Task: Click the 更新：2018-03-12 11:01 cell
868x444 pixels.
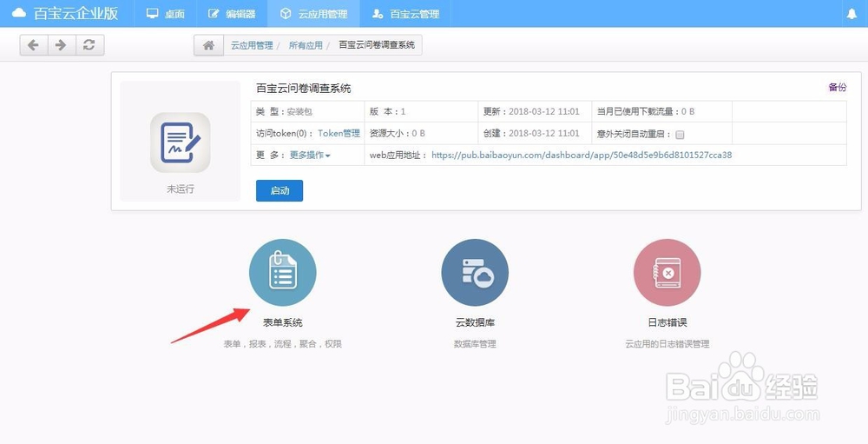Action: click(535, 111)
